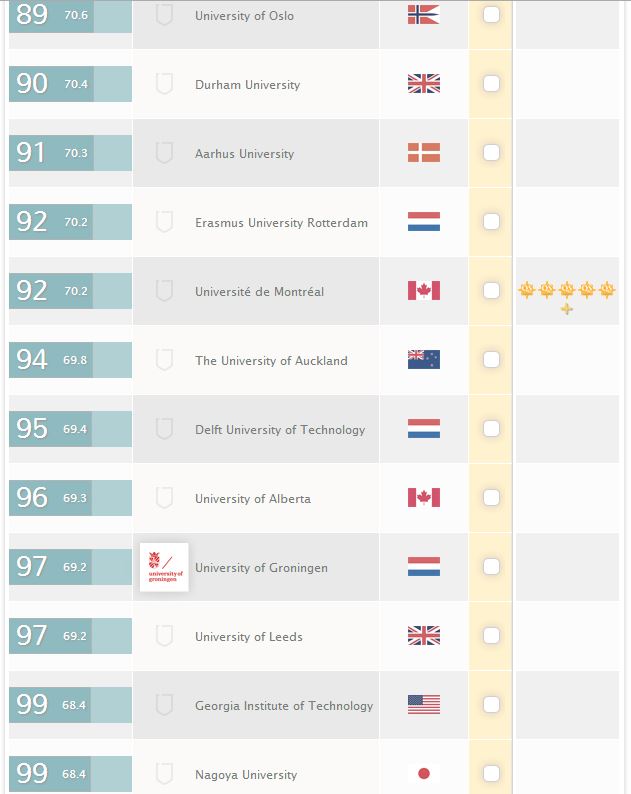Click the shield placeholder logo next to Delft University

(164, 429)
